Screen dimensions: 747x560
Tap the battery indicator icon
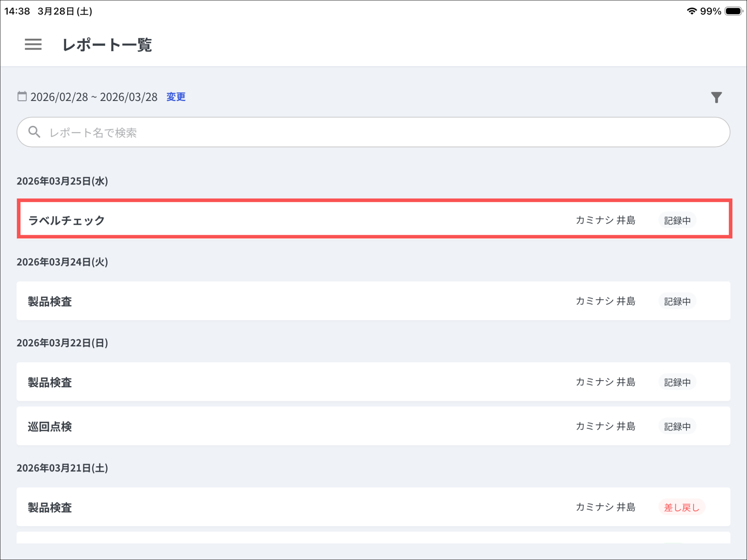[x=734, y=11]
